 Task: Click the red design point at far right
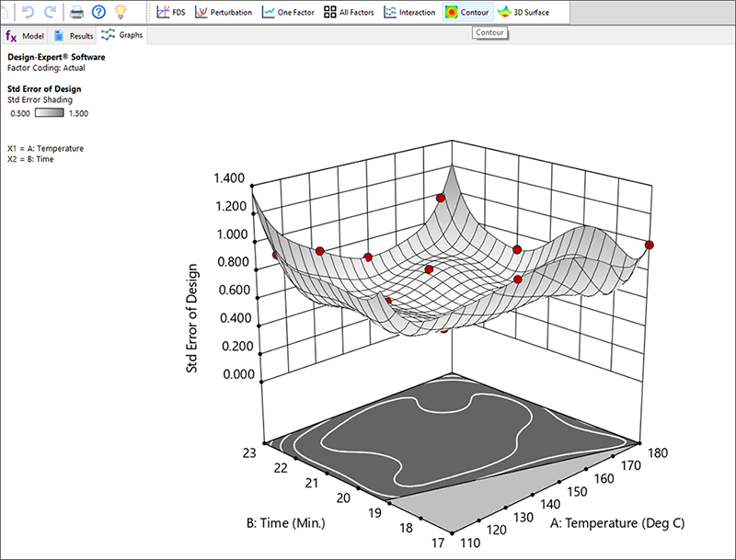(x=650, y=245)
